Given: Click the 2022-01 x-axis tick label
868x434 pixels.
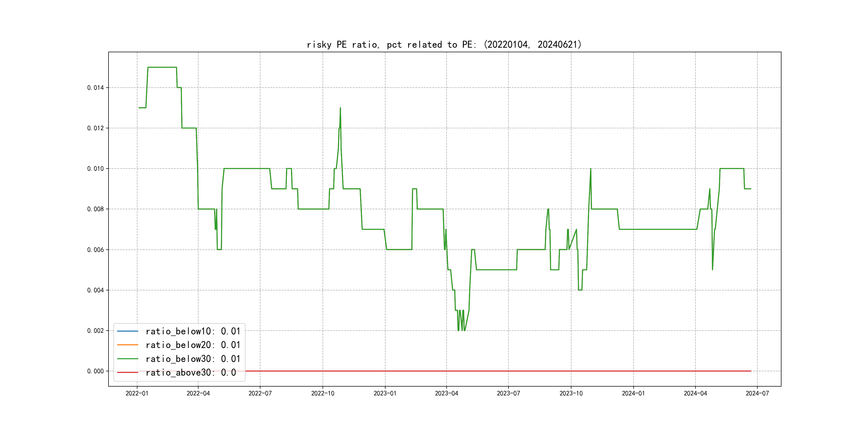Looking at the screenshot, I should pyautogui.click(x=137, y=393).
